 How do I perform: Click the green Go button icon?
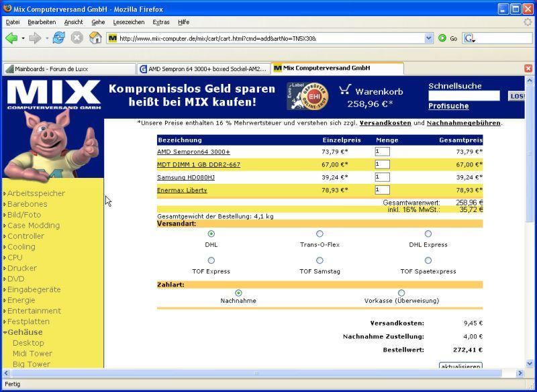pos(442,38)
